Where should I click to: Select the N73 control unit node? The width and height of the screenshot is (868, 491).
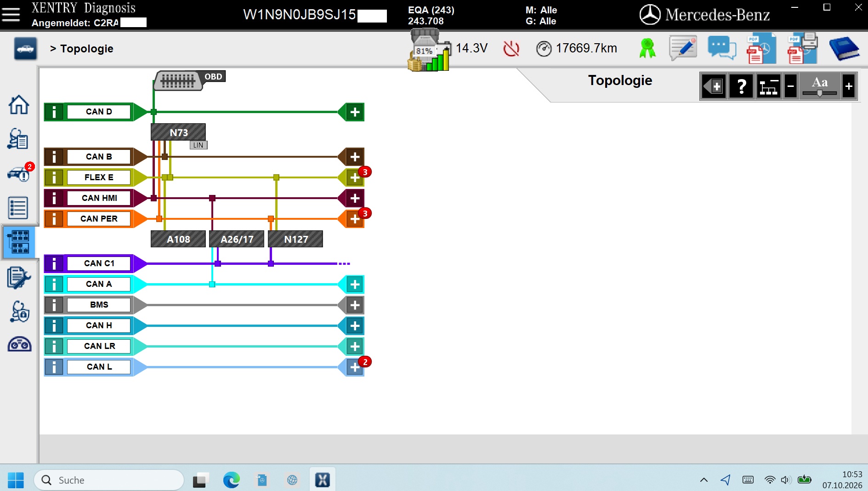point(178,132)
